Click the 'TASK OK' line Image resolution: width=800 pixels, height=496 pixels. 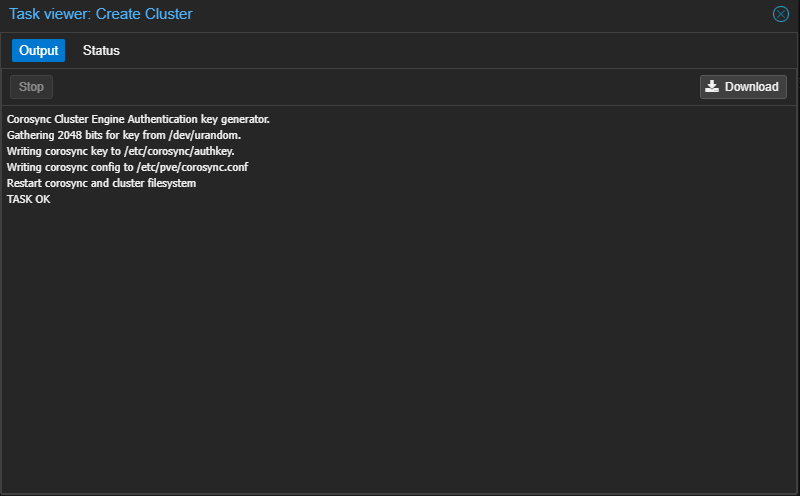coord(29,199)
